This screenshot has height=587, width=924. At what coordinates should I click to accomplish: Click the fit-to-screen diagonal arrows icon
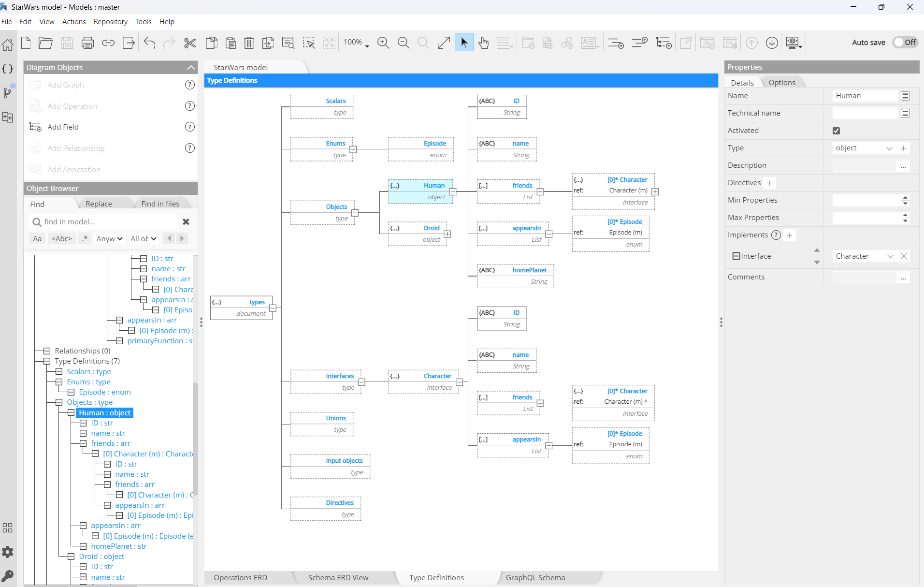[x=444, y=43]
